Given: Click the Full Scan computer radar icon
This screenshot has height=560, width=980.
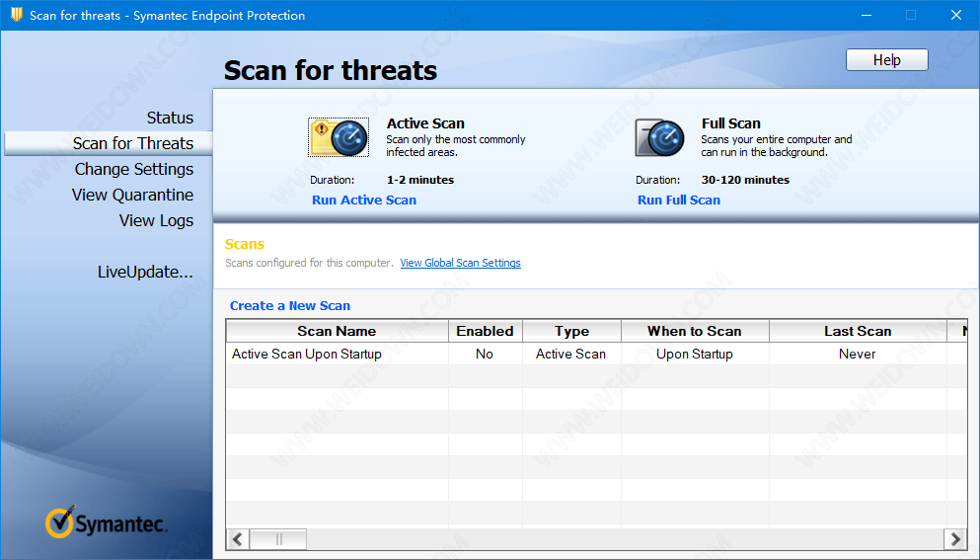Looking at the screenshot, I should [x=659, y=137].
